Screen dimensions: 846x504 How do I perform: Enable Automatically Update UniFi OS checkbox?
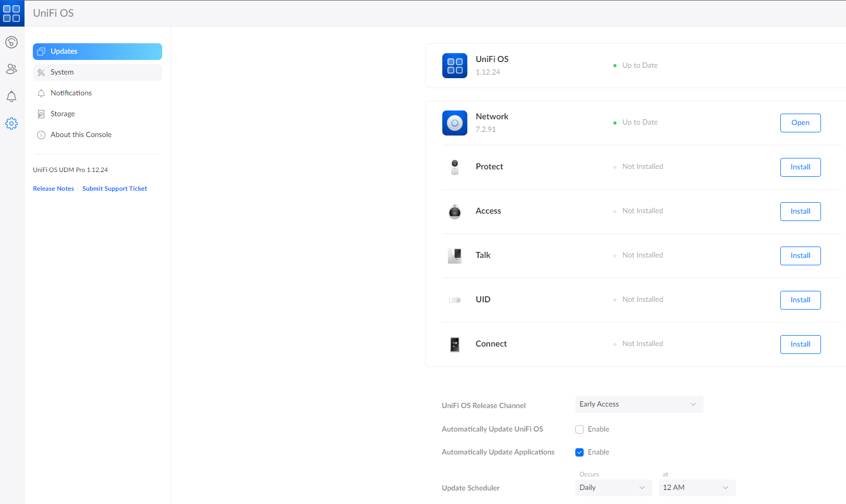tap(579, 429)
